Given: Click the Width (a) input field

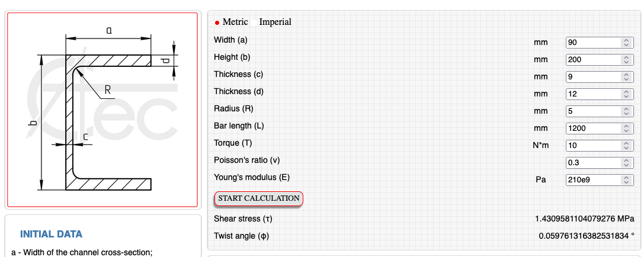Looking at the screenshot, I should [593, 43].
